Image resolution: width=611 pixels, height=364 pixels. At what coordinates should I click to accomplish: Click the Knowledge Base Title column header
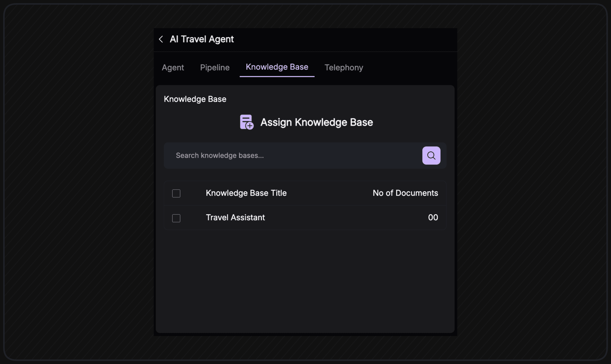(x=246, y=193)
